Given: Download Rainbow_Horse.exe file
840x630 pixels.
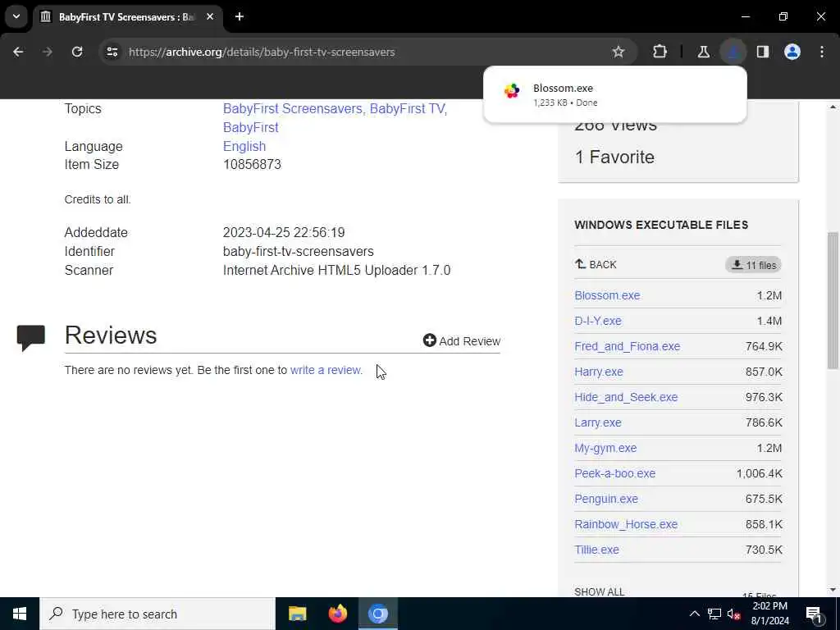Looking at the screenshot, I should pos(626,524).
